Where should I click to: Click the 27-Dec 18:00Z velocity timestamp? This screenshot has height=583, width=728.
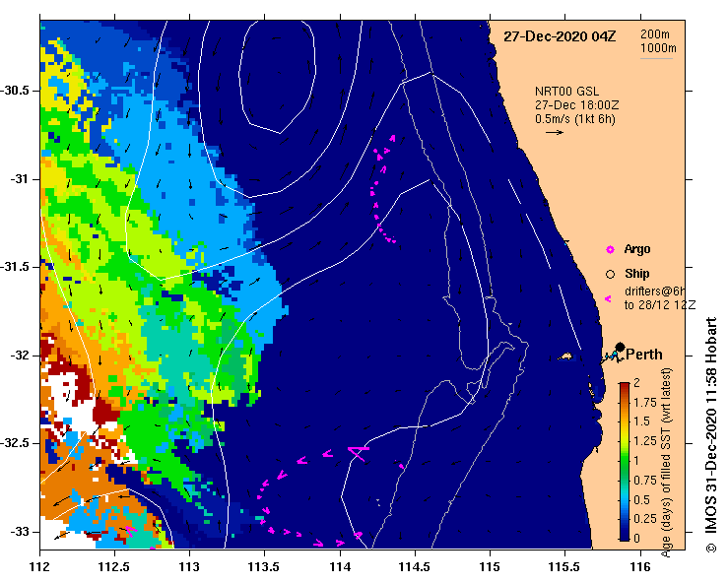tap(576, 105)
